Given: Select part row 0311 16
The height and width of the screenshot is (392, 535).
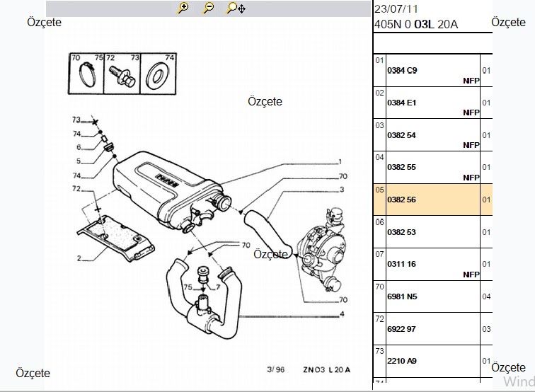Looking at the screenshot, I should 432,264.
